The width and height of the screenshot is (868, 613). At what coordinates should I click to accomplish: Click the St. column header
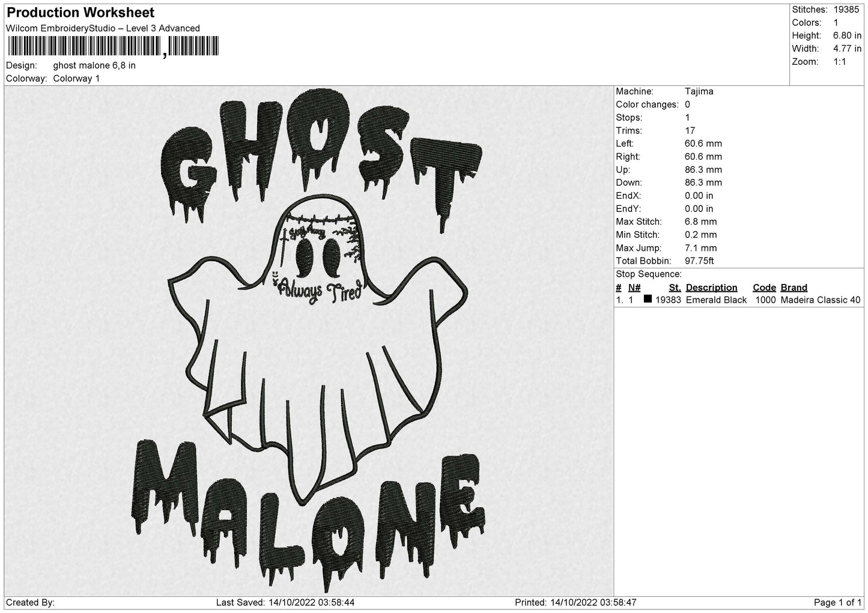point(675,288)
